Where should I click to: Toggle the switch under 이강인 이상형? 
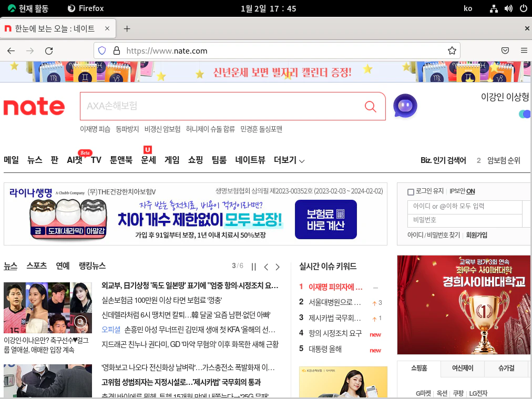click(525, 115)
